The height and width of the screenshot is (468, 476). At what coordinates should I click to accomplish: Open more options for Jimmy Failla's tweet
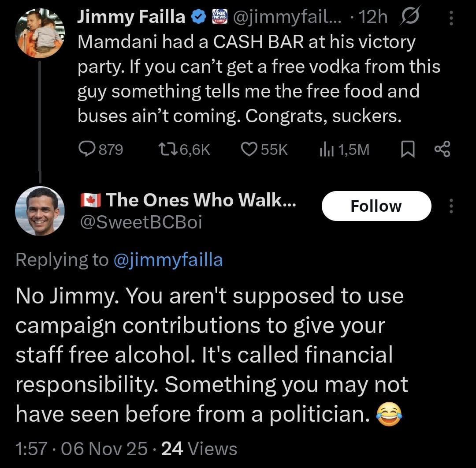tap(450, 18)
